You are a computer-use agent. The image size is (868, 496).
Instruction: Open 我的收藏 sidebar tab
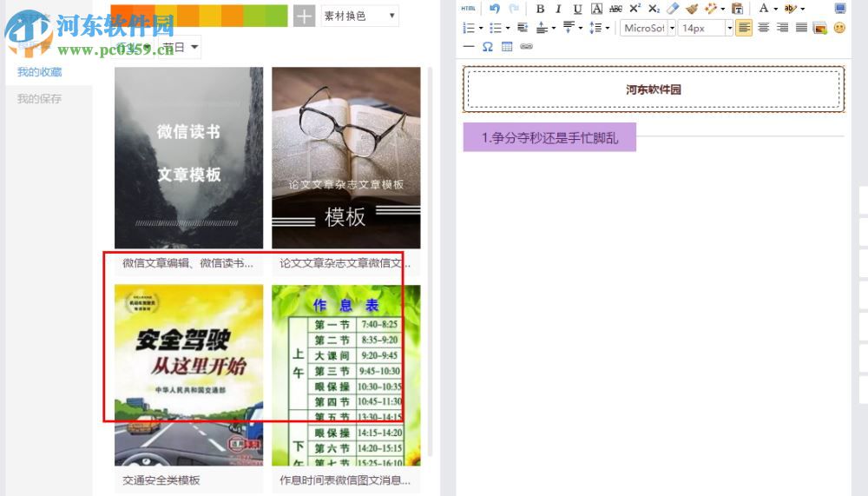coord(39,72)
